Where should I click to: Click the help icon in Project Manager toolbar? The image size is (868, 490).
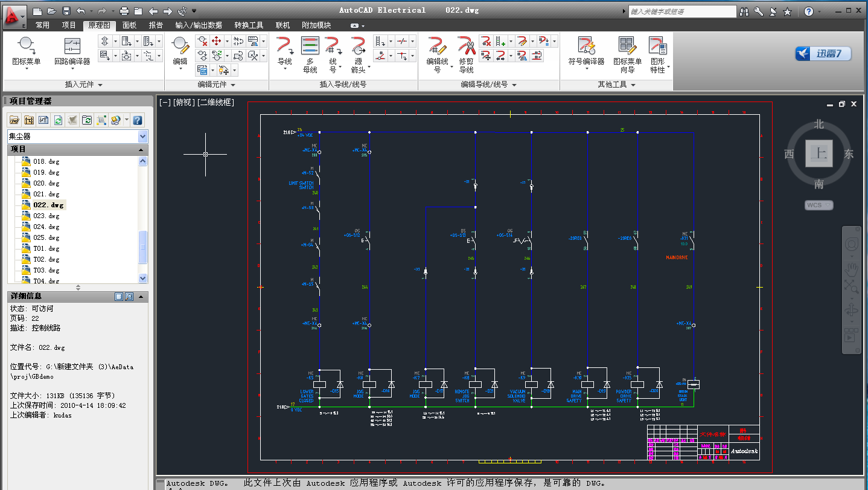click(138, 120)
